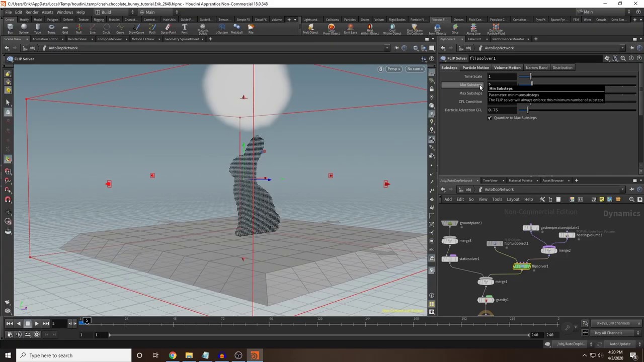Click the Lava From Object tool

[x=331, y=29]
